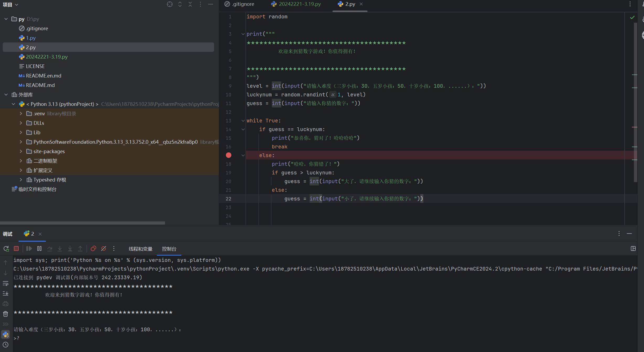644x352 pixels.
Task: Click the Pause Program icon
Action: [x=39, y=249]
